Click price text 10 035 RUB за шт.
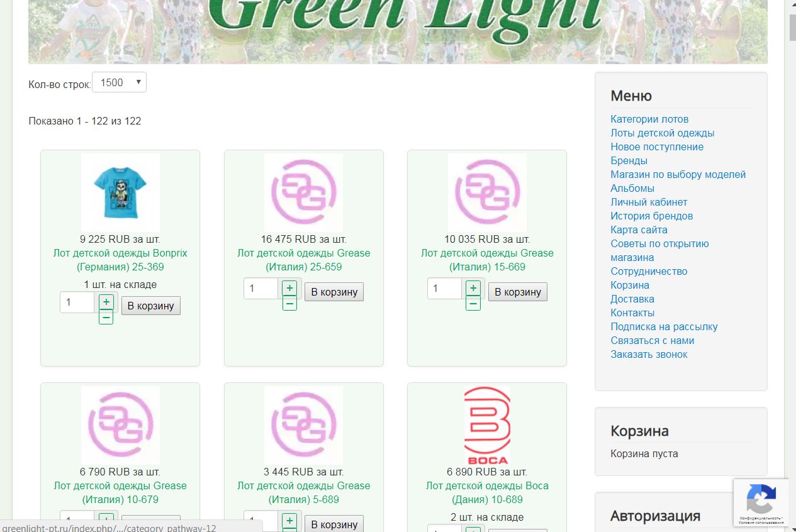The height and width of the screenshot is (532, 796). click(487, 239)
